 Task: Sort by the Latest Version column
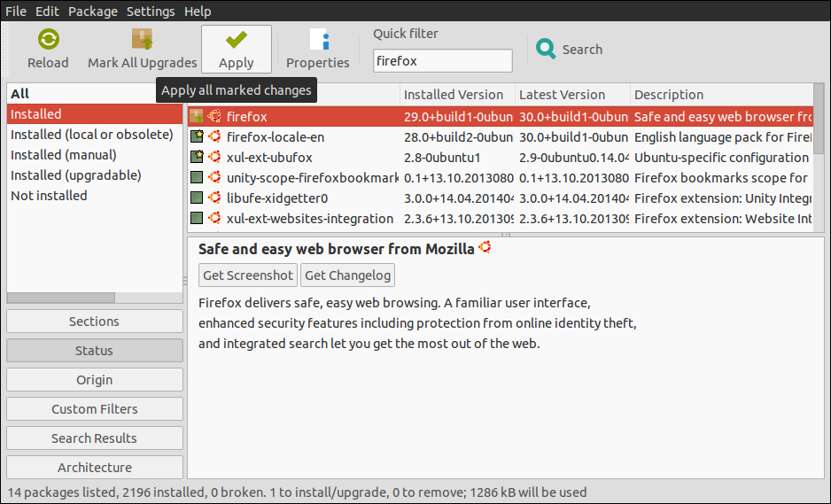coord(572,95)
